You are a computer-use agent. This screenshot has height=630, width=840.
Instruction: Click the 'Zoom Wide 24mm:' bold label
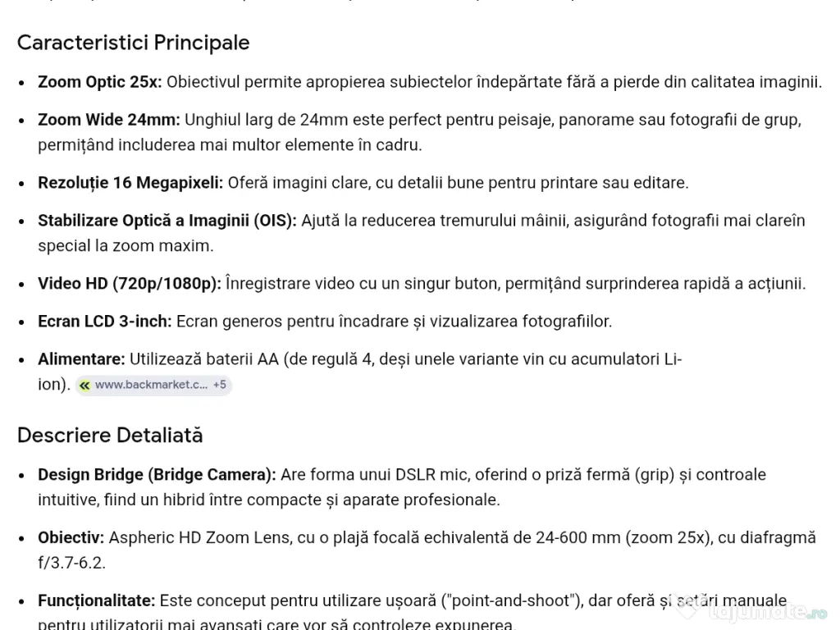(108, 120)
